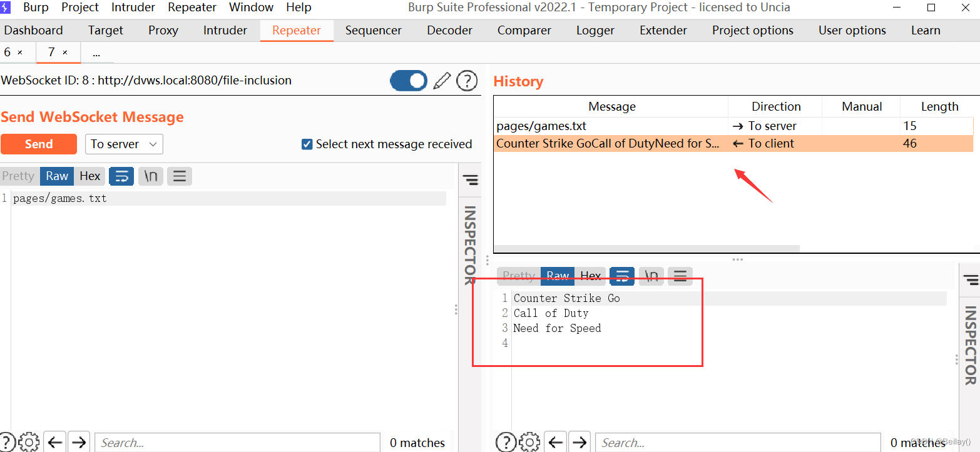980x452 pixels.
Task: Select Pretty view in request editor
Action: [18, 176]
